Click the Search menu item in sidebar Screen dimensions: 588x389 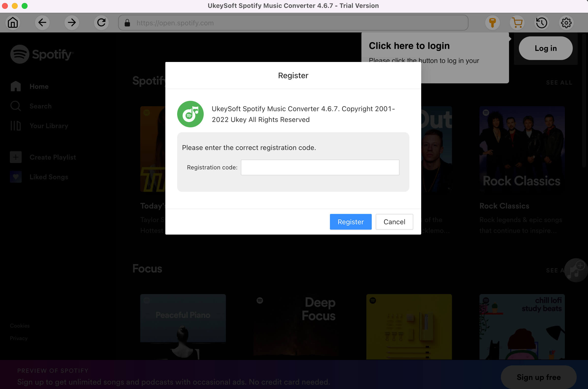40,106
